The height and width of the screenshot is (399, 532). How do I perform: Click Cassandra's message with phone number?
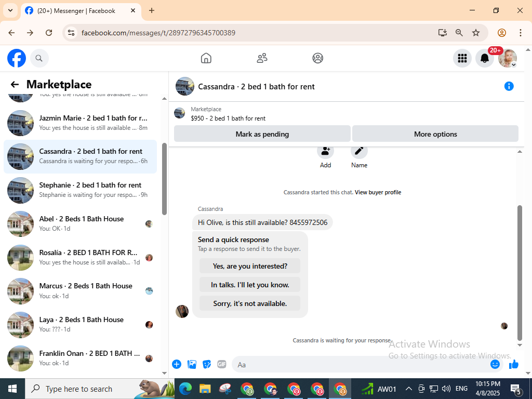[262, 222]
